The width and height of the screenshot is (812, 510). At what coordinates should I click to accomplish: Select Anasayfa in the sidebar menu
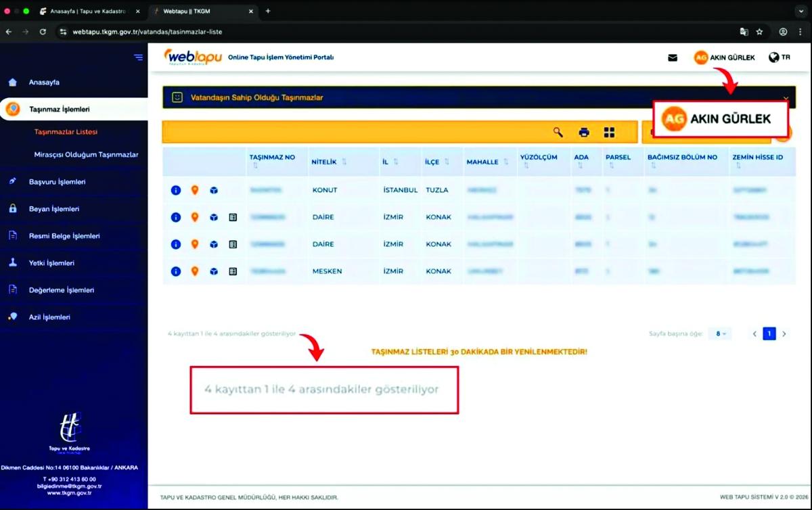click(44, 83)
